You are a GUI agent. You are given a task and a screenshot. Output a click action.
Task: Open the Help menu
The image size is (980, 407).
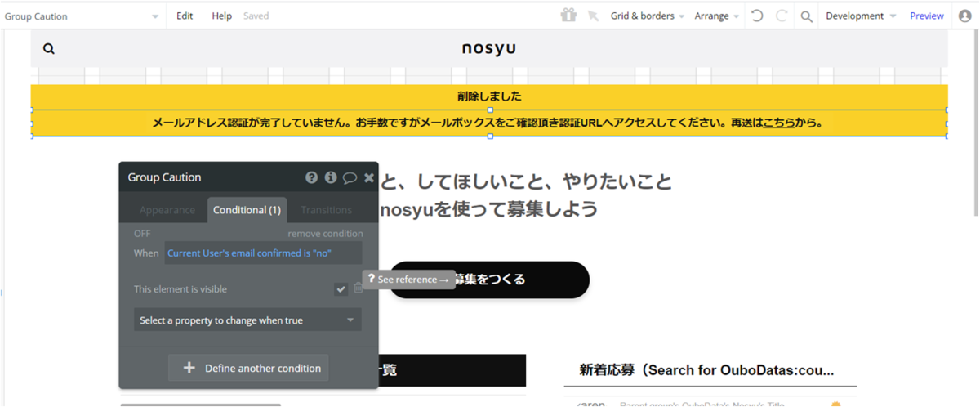click(221, 16)
